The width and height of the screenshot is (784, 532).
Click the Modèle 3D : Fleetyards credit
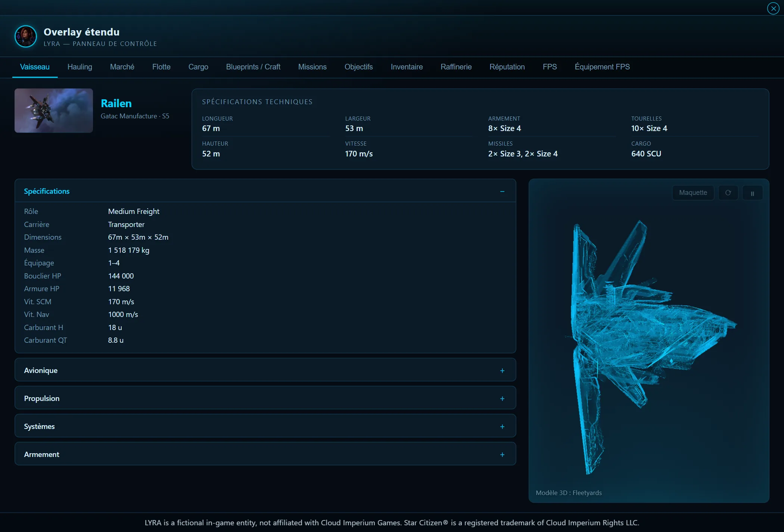[569, 493]
